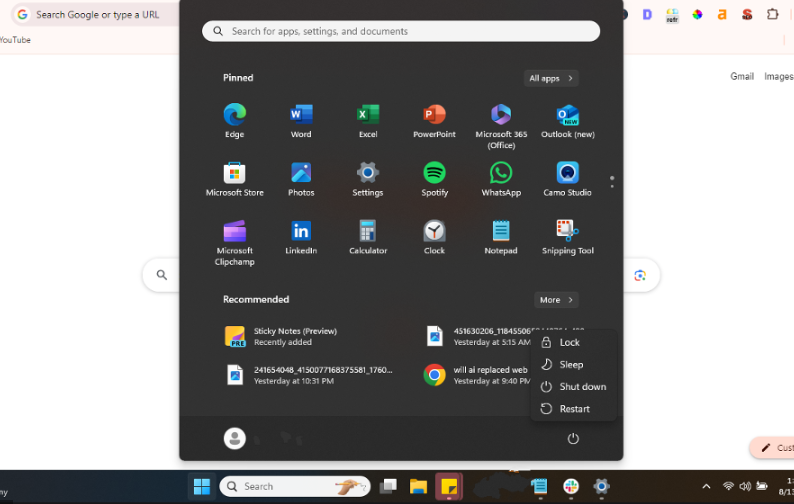
Task: Open Chrome Extensions puzzle icon
Action: 772,14
